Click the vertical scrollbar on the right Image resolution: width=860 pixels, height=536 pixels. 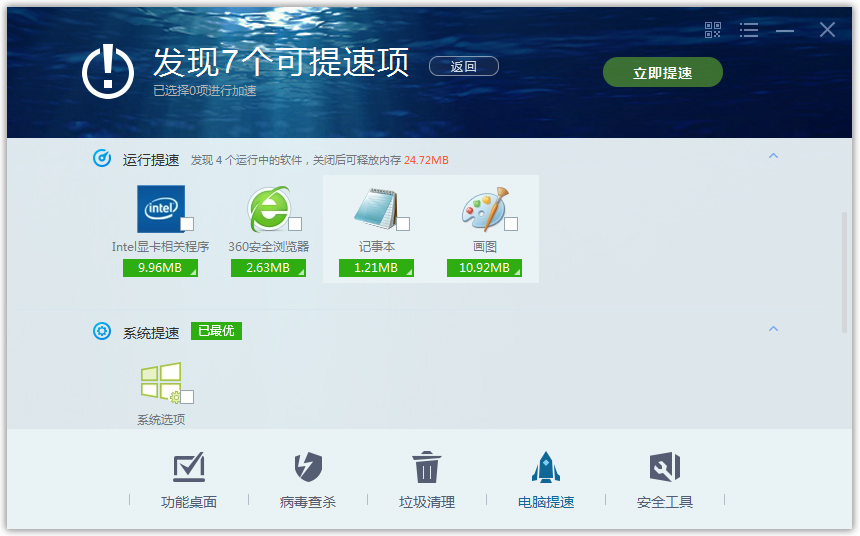[844, 270]
